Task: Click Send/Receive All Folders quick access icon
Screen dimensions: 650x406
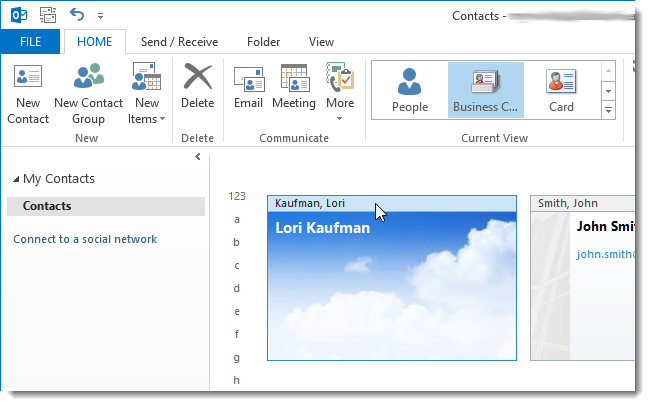Action: pos(48,15)
